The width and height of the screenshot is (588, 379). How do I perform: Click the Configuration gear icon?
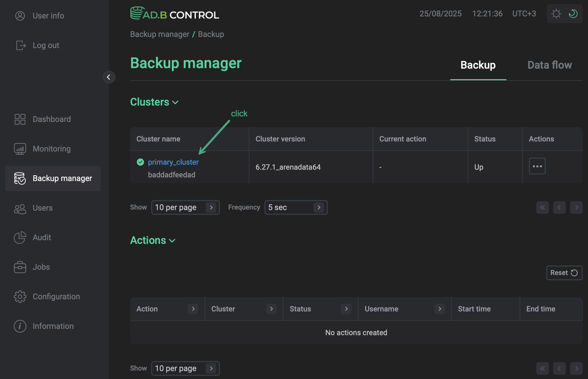pos(20,297)
